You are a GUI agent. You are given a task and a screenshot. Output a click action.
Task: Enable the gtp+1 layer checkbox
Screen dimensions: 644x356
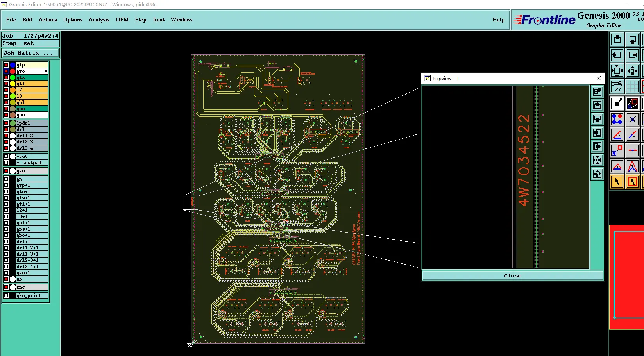(x=6, y=185)
